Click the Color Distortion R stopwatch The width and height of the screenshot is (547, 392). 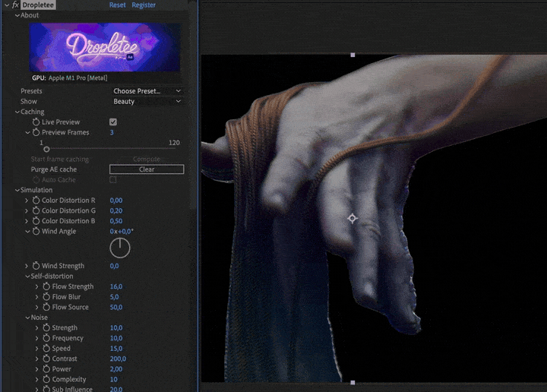(x=36, y=201)
